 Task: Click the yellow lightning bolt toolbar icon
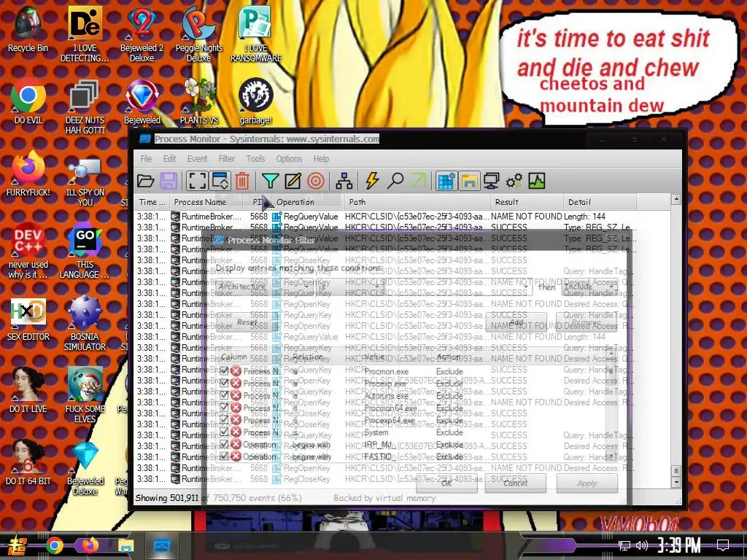click(x=372, y=181)
